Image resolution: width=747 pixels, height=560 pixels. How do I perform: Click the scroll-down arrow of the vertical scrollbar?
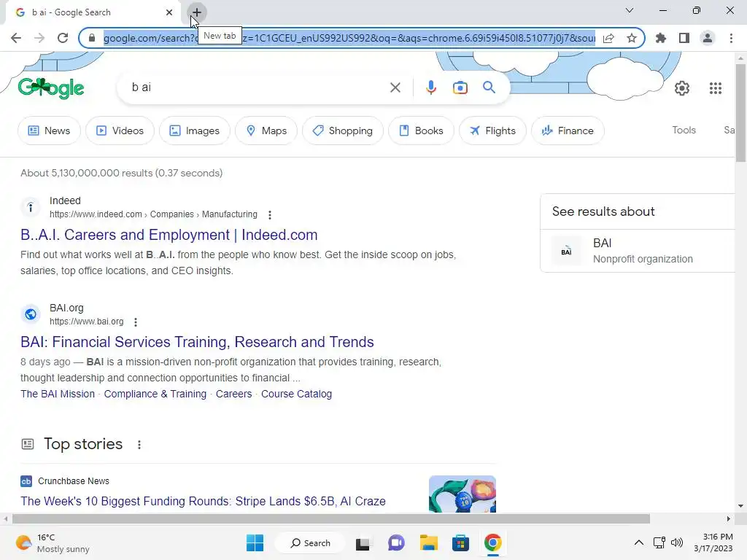[x=740, y=506]
